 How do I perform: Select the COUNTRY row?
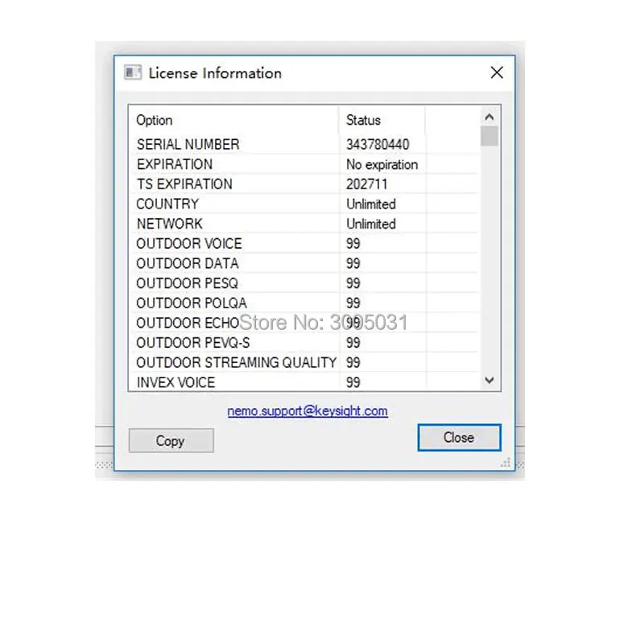303,204
